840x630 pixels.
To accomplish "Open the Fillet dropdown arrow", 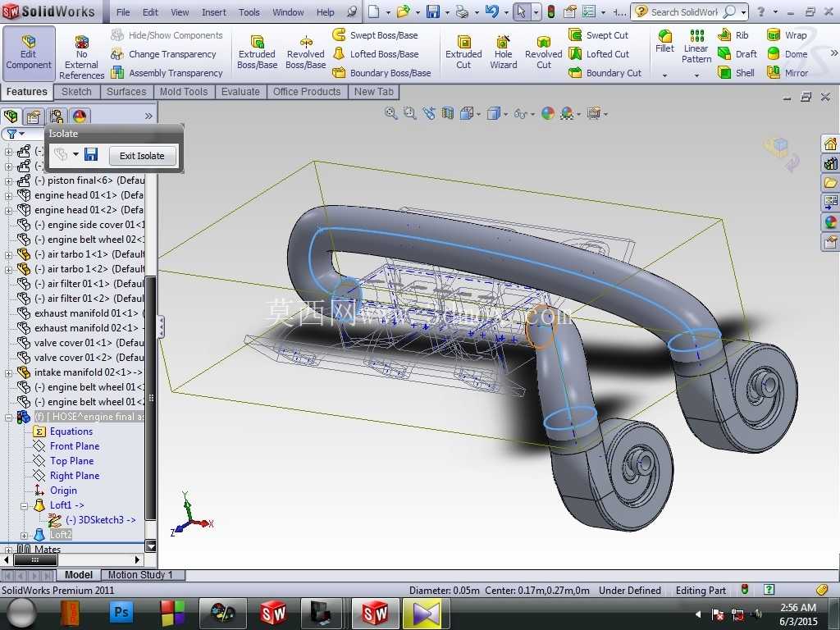I will click(664, 75).
